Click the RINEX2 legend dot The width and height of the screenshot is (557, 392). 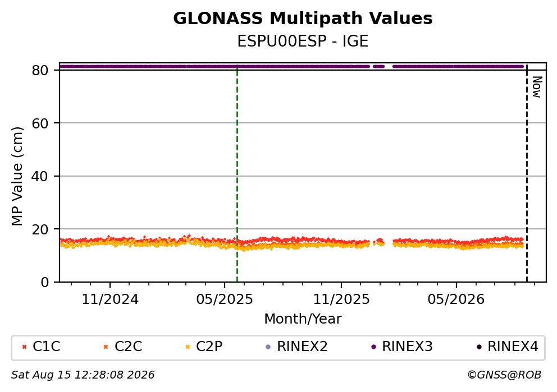[268, 347]
